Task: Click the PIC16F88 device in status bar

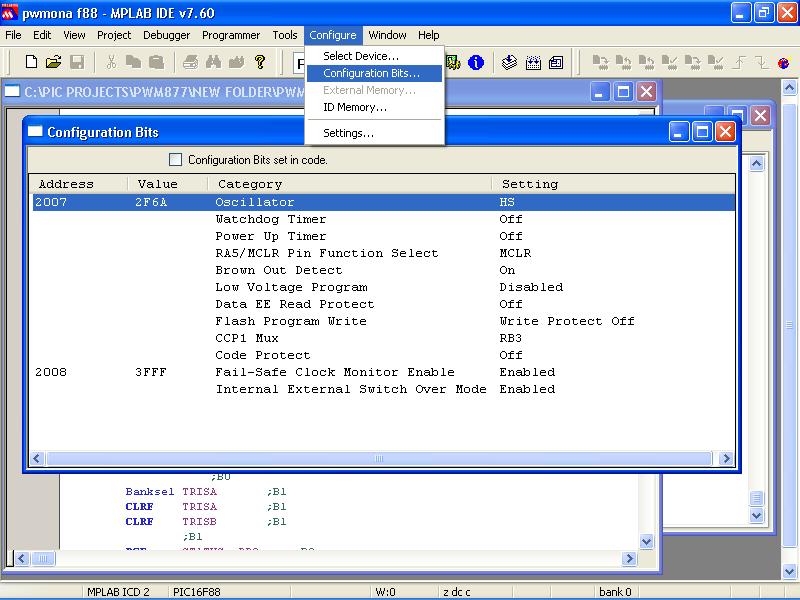Action: pos(197,592)
